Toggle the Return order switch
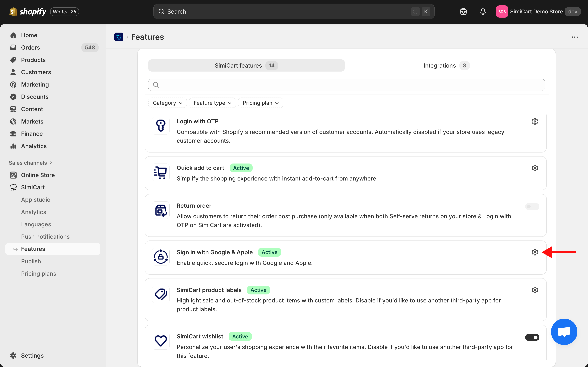 tap(532, 206)
